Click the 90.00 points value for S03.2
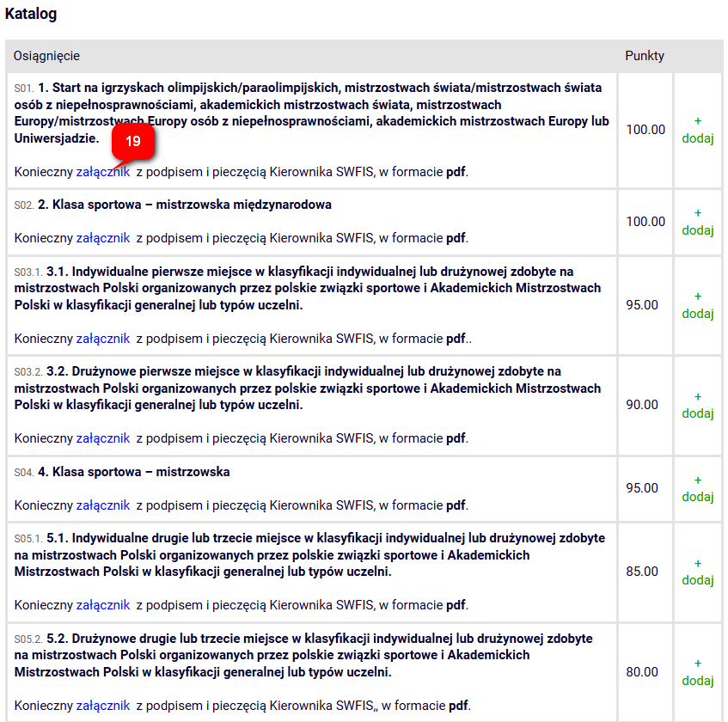728x722 pixels. point(642,405)
